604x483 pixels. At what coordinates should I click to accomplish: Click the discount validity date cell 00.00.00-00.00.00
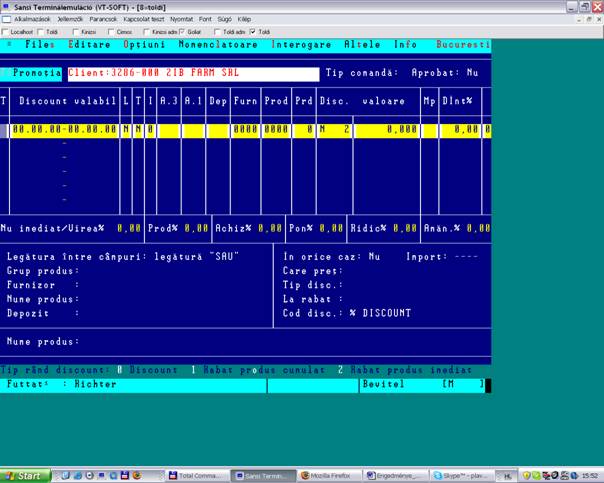tap(64, 130)
